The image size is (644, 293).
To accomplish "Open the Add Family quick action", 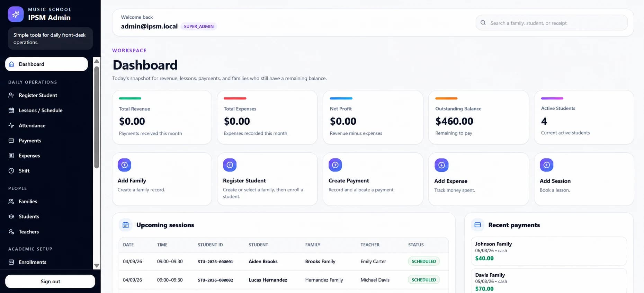I will click(x=162, y=179).
